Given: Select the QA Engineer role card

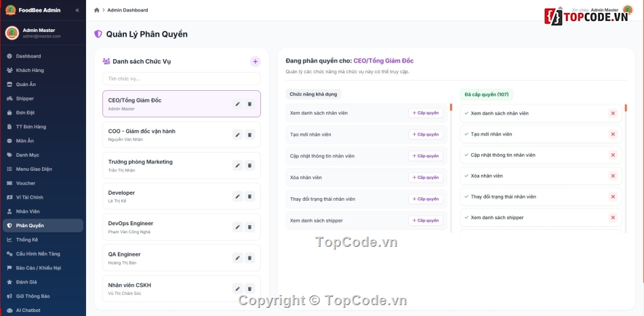Looking at the screenshot, I should 182,258.
